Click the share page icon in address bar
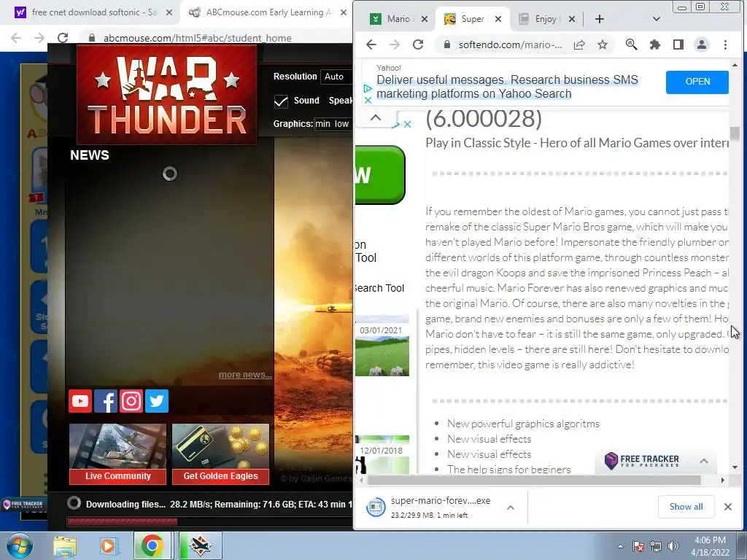Viewport: 747px width, 560px height. tap(579, 44)
